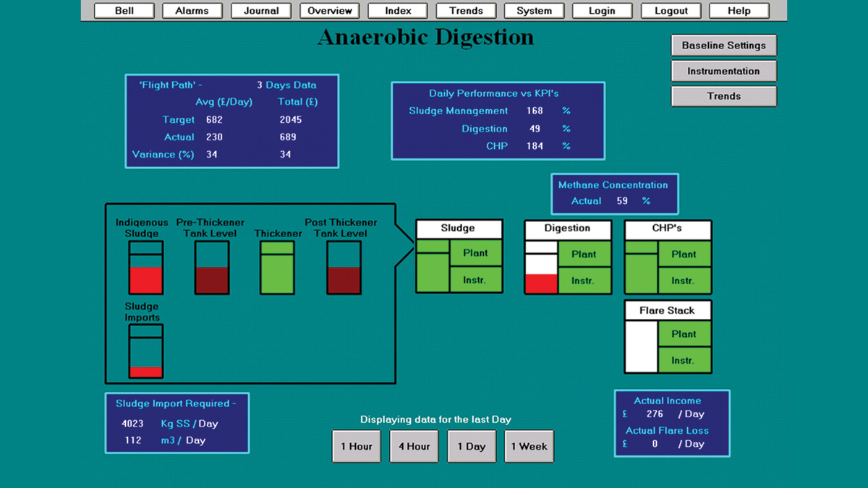Click the Methane Concentration actual value
Image resolution: width=868 pixels, height=488 pixels.
point(622,201)
